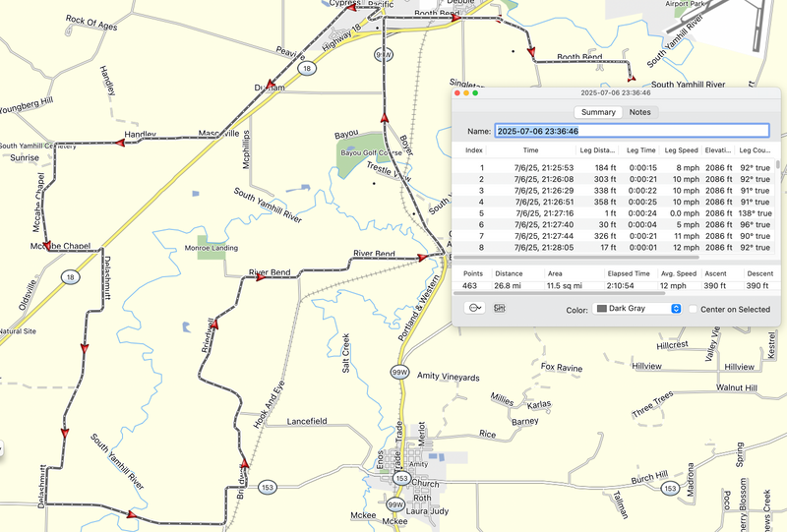Click into the track Name field

(630, 131)
